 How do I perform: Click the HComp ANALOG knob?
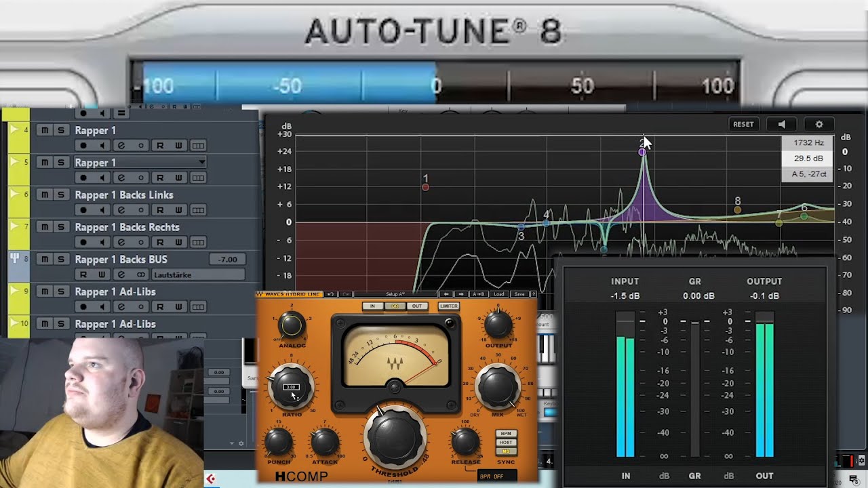(292, 326)
